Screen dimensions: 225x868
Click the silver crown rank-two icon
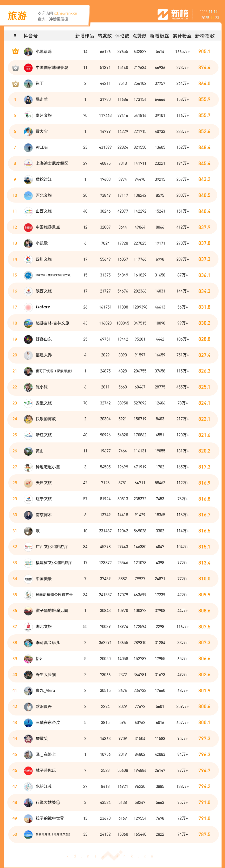[x=15, y=68]
